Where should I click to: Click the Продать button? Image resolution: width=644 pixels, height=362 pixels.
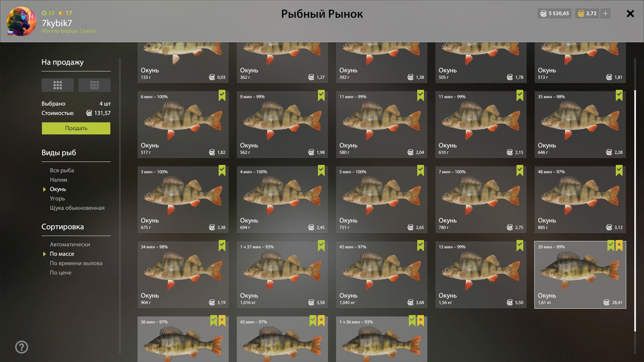tap(76, 128)
